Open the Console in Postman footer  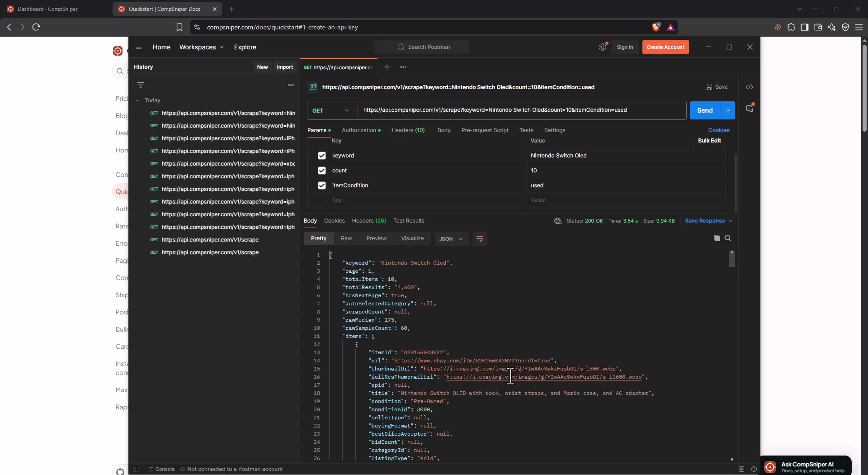(x=162, y=469)
